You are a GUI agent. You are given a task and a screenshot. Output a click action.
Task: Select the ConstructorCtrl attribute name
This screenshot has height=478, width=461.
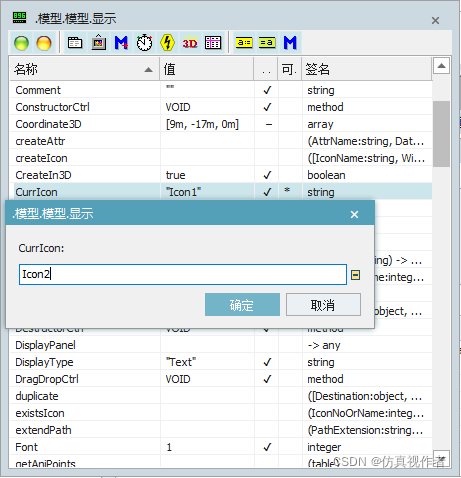[x=52, y=107]
